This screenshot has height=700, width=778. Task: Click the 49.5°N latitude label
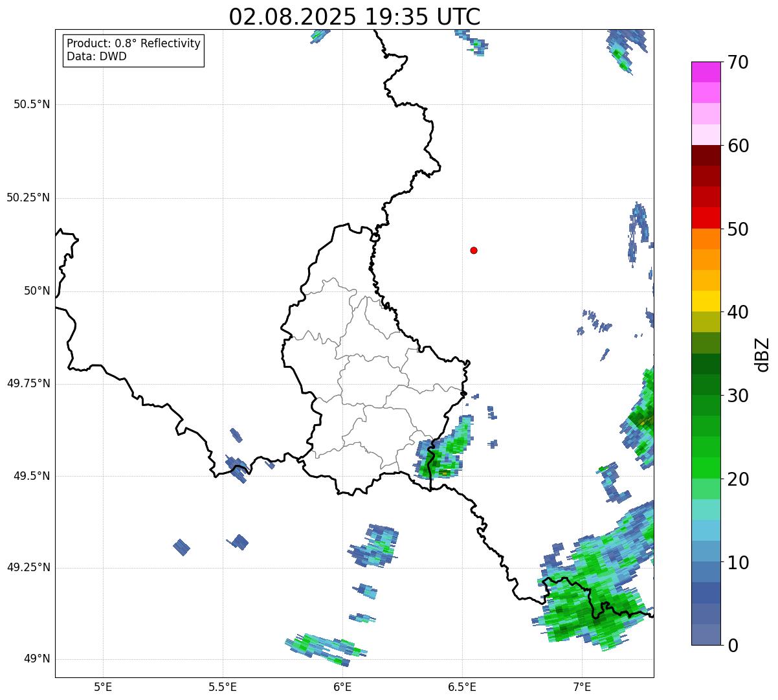[x=32, y=476]
